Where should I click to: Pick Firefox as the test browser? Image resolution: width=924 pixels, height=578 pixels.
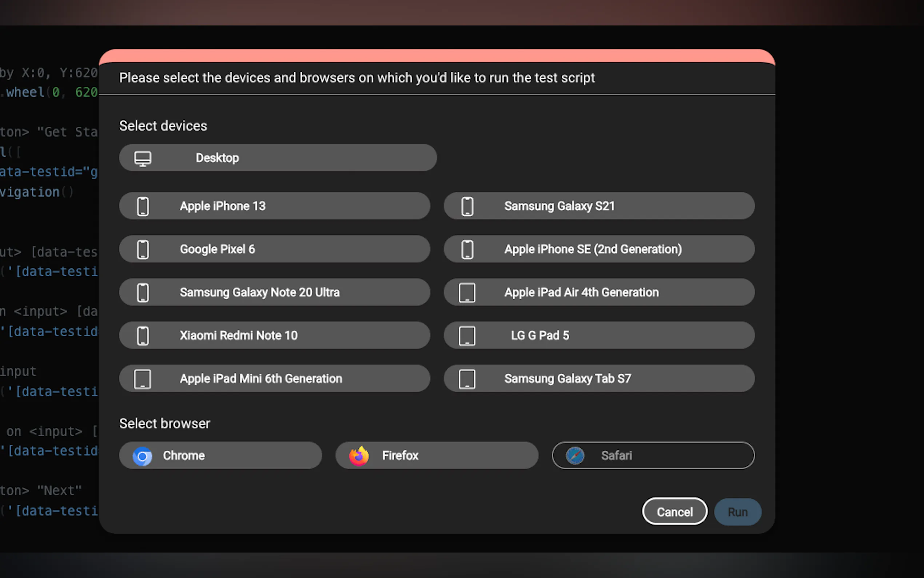(x=437, y=456)
